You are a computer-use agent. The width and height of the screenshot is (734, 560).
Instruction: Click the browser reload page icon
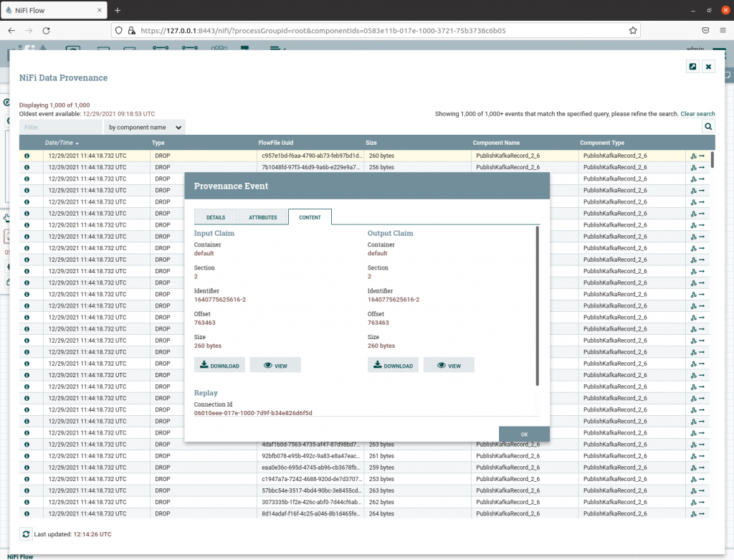coord(47,31)
